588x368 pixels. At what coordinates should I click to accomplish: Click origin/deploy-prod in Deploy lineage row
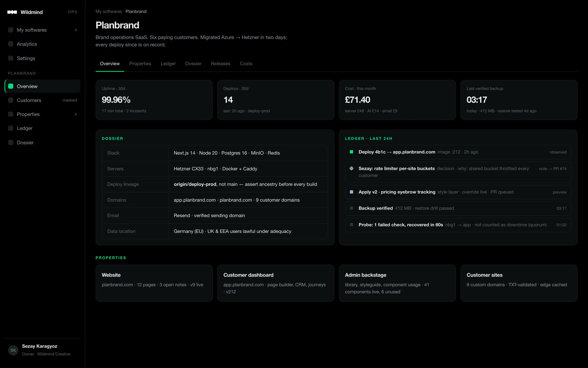(x=195, y=184)
